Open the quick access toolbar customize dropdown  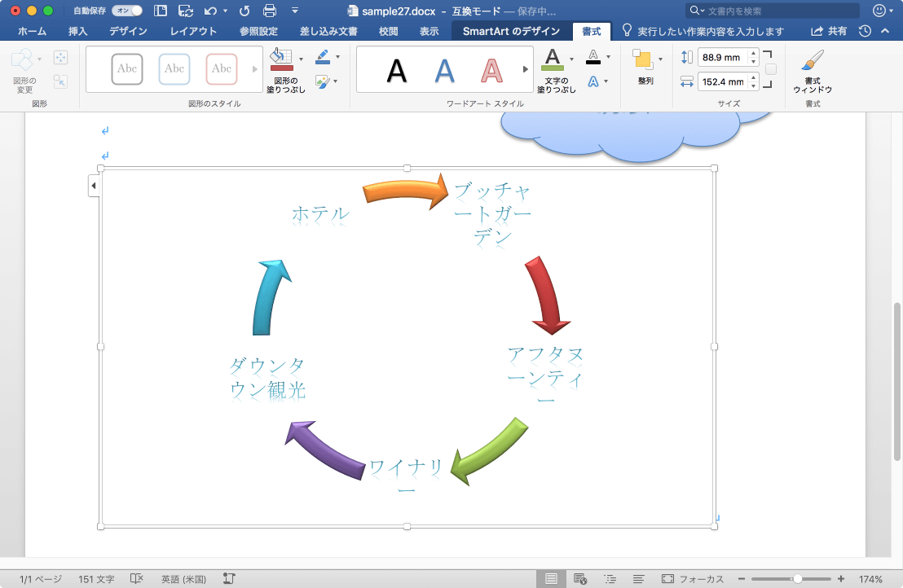click(295, 11)
